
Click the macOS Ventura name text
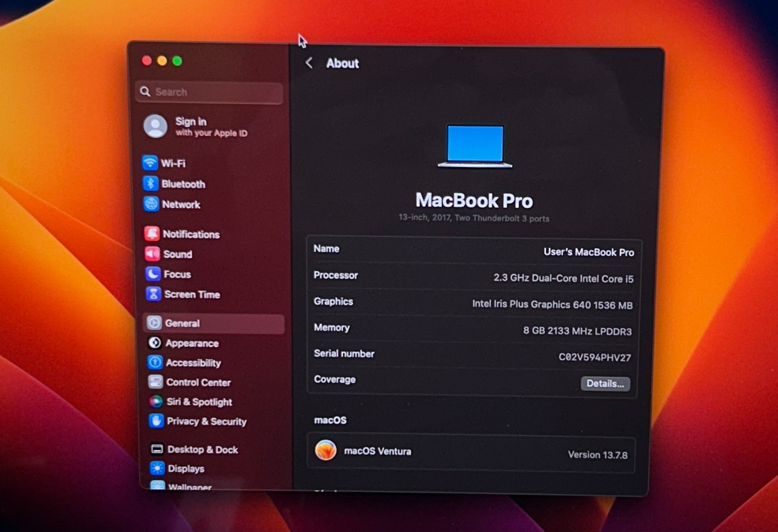pos(377,451)
